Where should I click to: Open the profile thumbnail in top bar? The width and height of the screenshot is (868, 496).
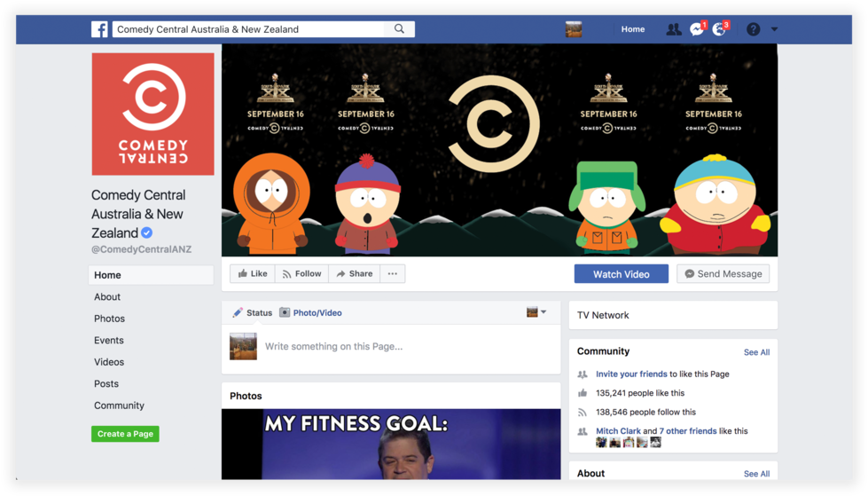574,28
